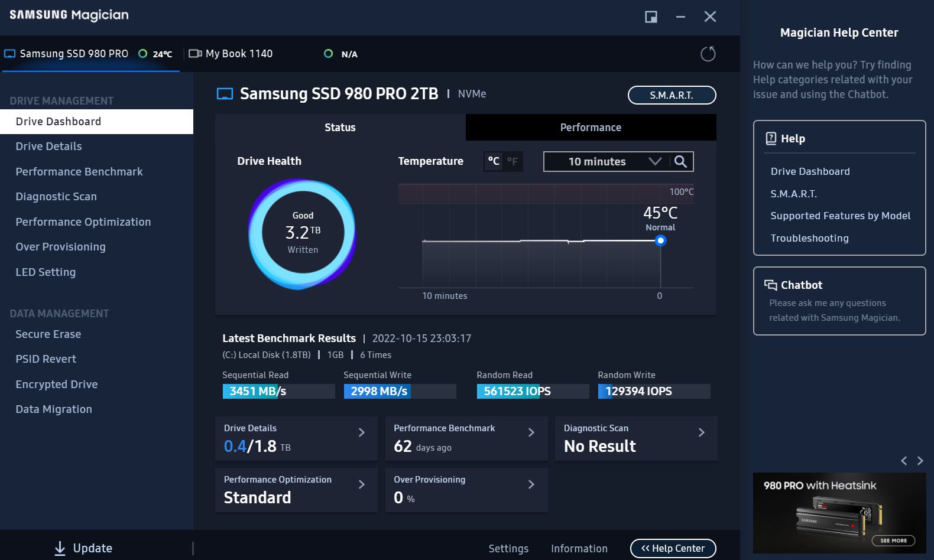
Task: Click the Chatbot speech bubble icon
Action: tap(770, 285)
